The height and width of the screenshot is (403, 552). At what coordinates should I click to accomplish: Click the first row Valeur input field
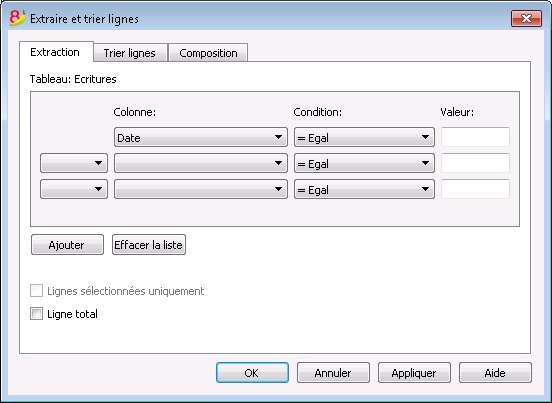coord(475,137)
